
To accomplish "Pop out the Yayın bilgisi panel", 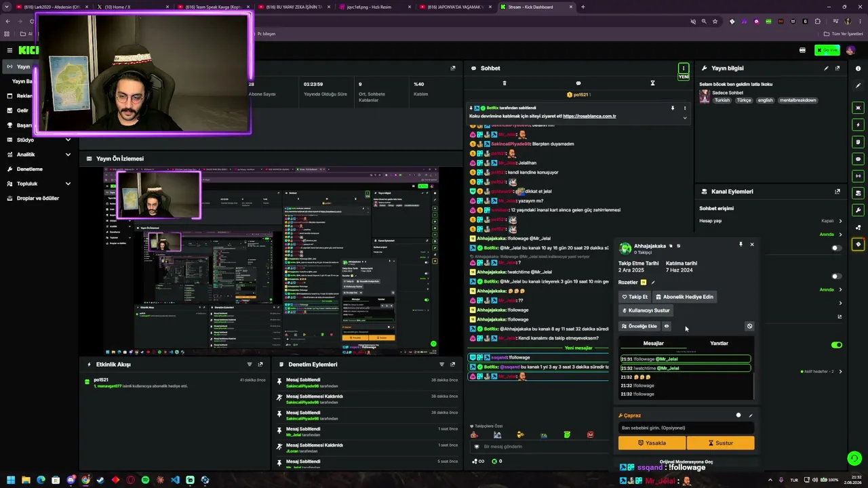I will 837,68.
